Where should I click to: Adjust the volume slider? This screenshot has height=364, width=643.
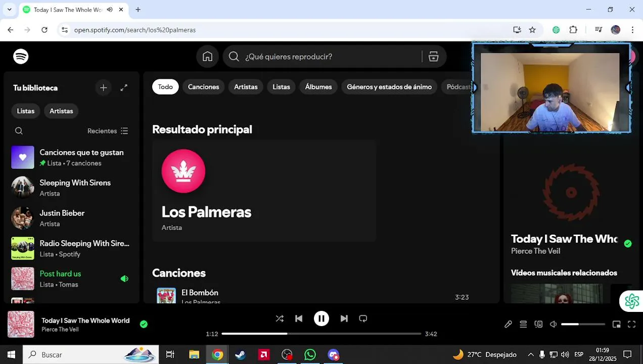click(x=583, y=324)
